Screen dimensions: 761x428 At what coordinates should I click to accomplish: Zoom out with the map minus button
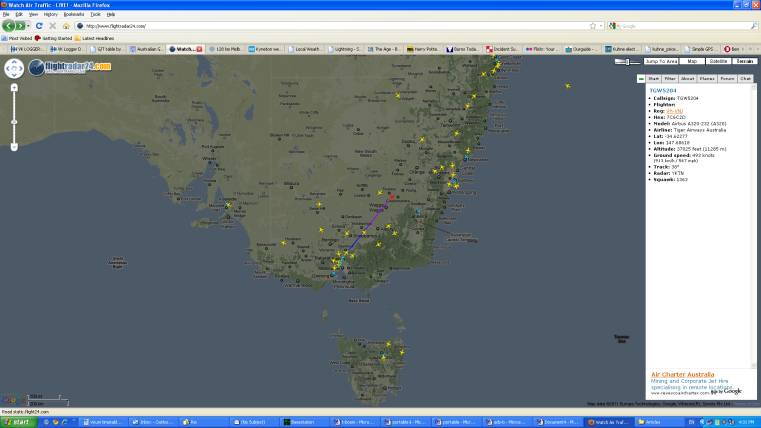pyautogui.click(x=14, y=147)
